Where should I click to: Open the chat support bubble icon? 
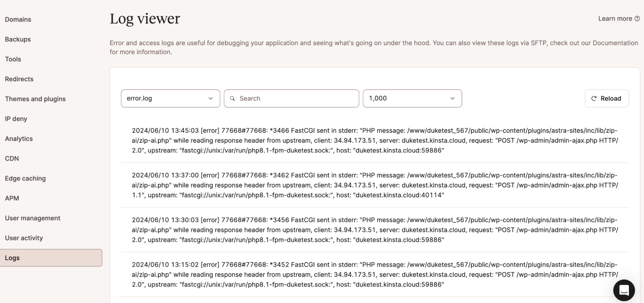point(624,290)
